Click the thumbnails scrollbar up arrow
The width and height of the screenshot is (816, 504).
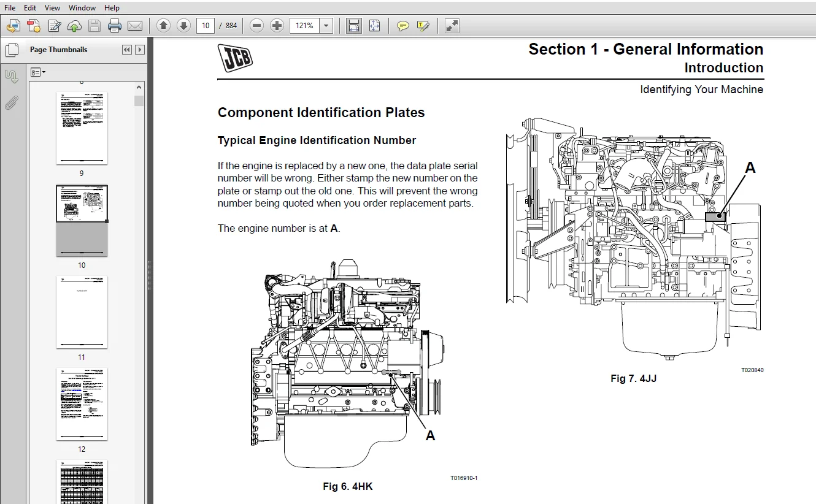pyautogui.click(x=139, y=87)
